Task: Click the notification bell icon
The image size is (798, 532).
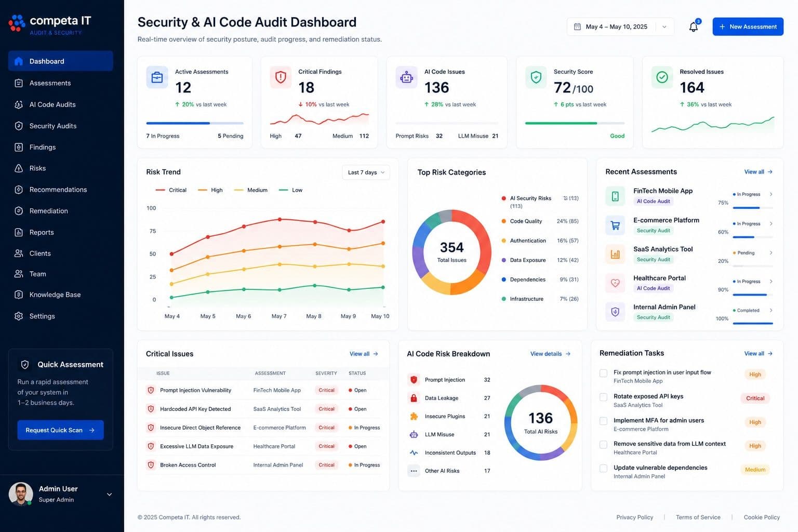Action: point(694,27)
